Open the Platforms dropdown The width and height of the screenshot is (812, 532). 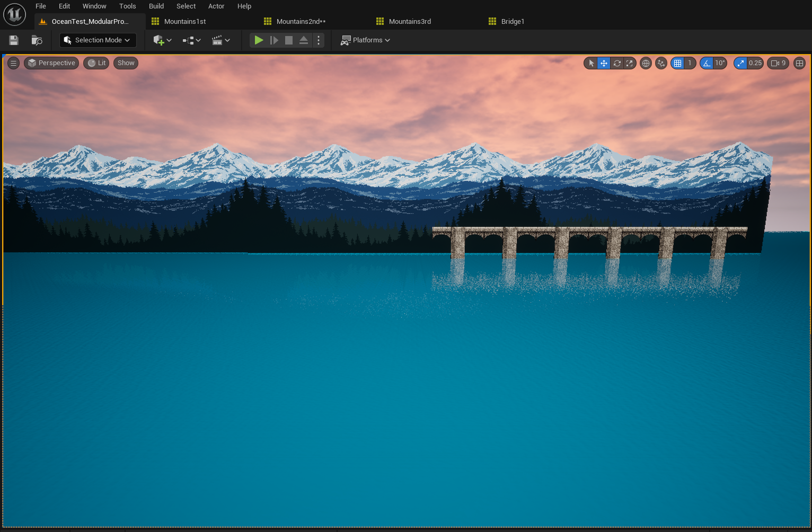[365, 40]
